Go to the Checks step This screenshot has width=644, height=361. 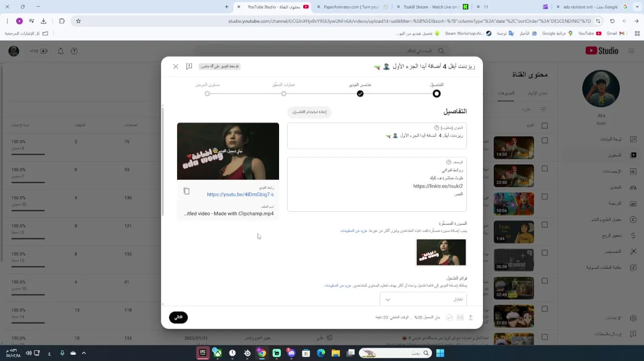(284, 94)
